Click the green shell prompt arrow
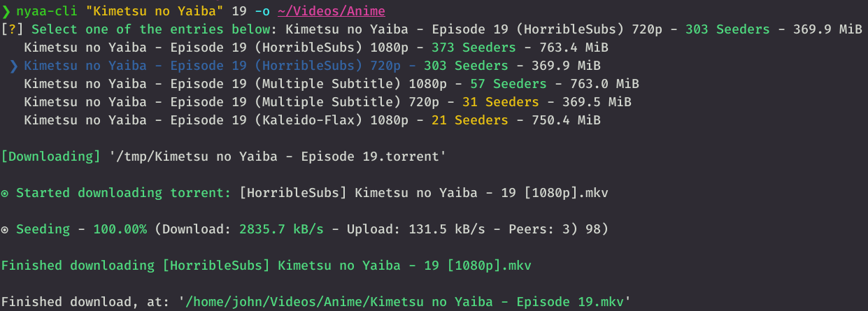The width and height of the screenshot is (868, 311). [x=6, y=11]
